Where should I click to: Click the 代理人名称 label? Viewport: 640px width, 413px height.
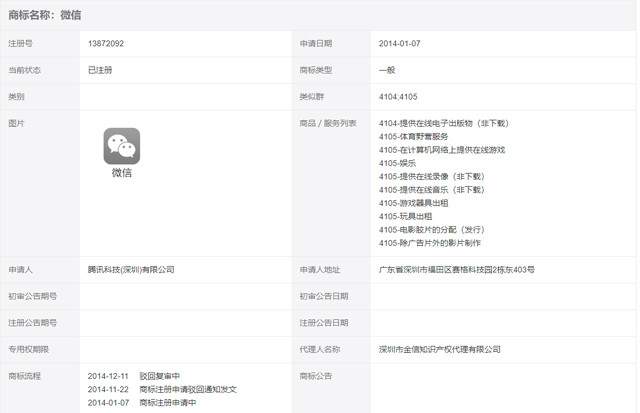tap(320, 349)
